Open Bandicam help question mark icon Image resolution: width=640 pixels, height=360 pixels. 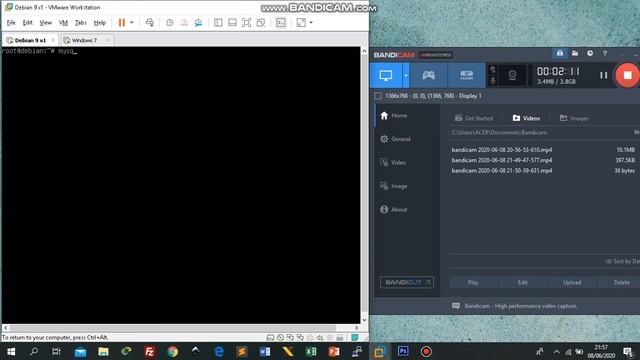[605, 53]
